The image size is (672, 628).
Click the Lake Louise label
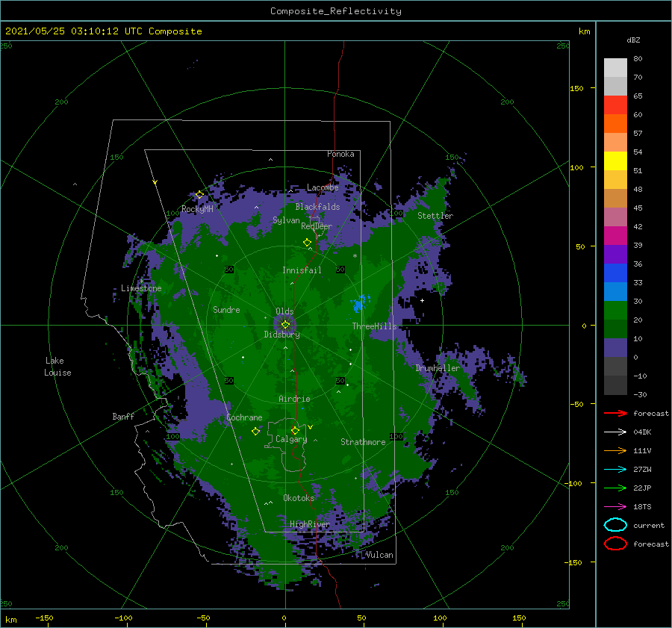[57, 367]
